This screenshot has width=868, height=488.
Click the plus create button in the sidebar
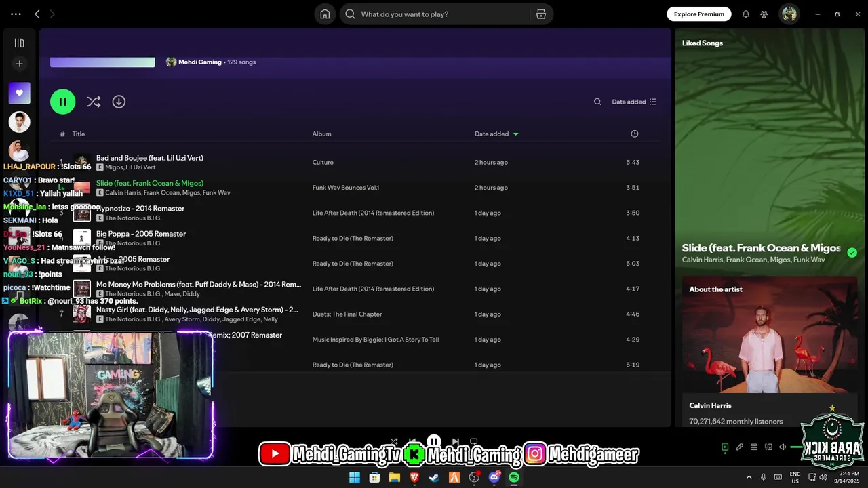click(x=19, y=64)
